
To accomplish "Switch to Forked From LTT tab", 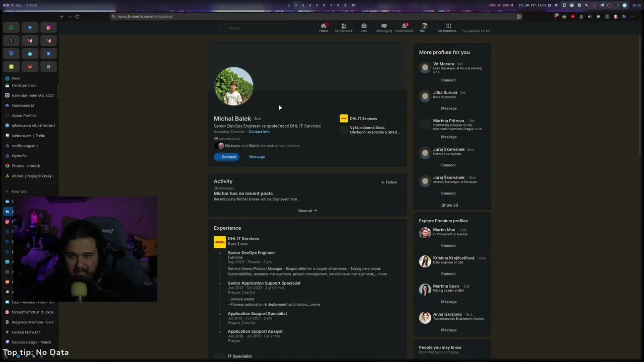I will (x=30, y=332).
